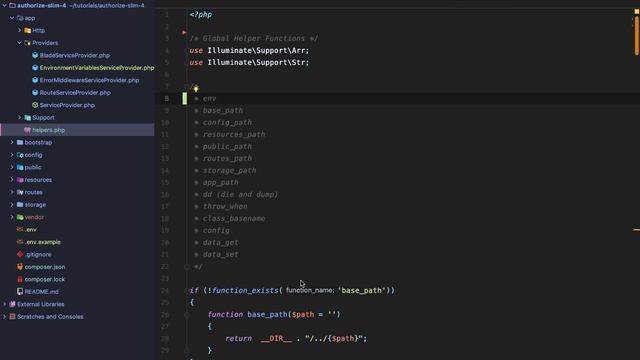Screen dimensions: 640x360
Task: Click the composer.lock file icon
Action: (20, 279)
